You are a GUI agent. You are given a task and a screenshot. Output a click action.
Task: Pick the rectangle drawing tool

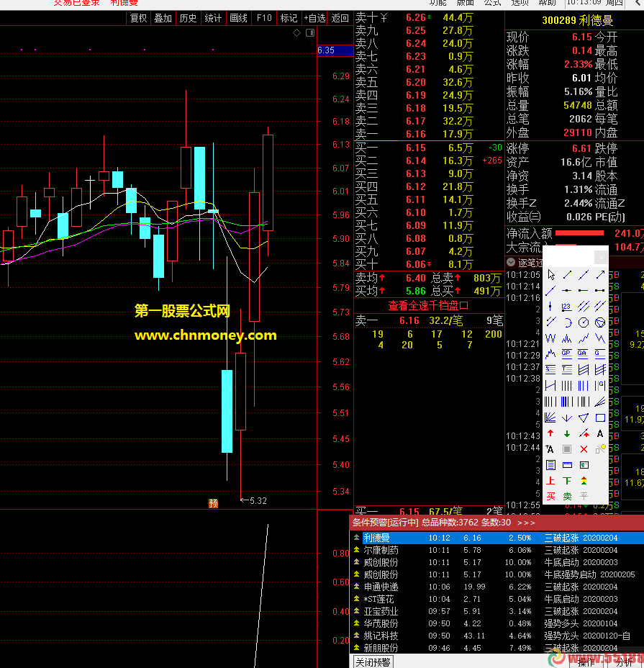click(600, 417)
